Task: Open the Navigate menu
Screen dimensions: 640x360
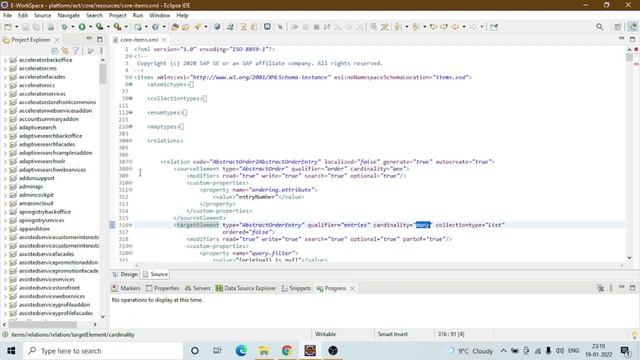Action: coord(69,15)
